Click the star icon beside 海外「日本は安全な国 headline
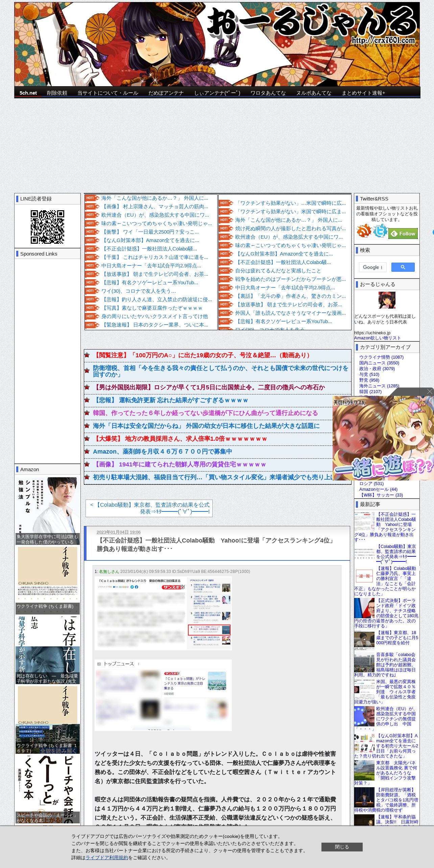The image size is (434, 868). (87, 426)
